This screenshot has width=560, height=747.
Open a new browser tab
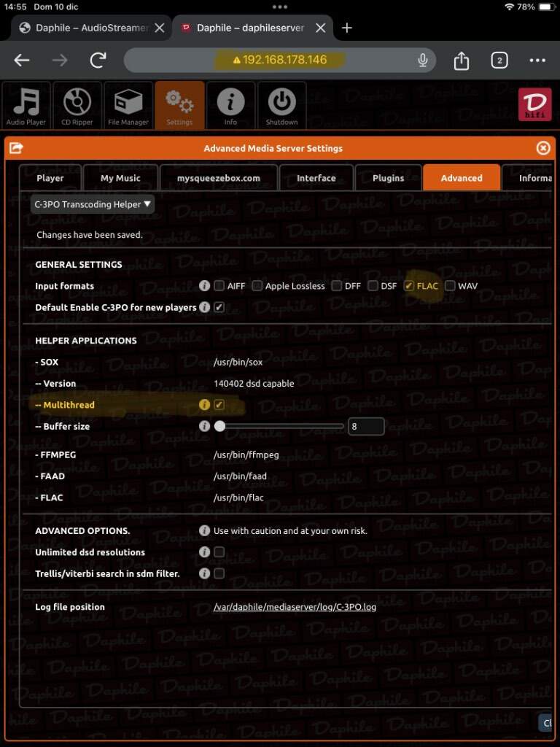346,28
